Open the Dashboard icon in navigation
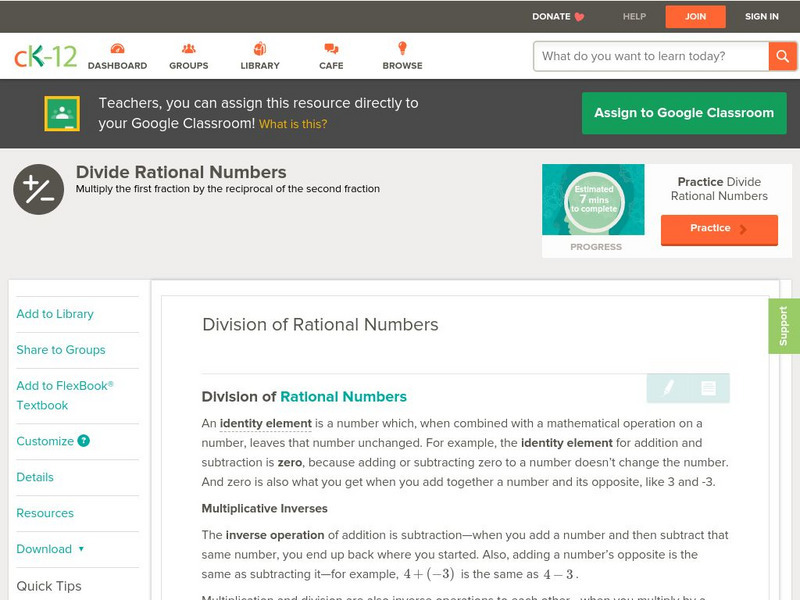This screenshot has width=800, height=600. (117, 49)
